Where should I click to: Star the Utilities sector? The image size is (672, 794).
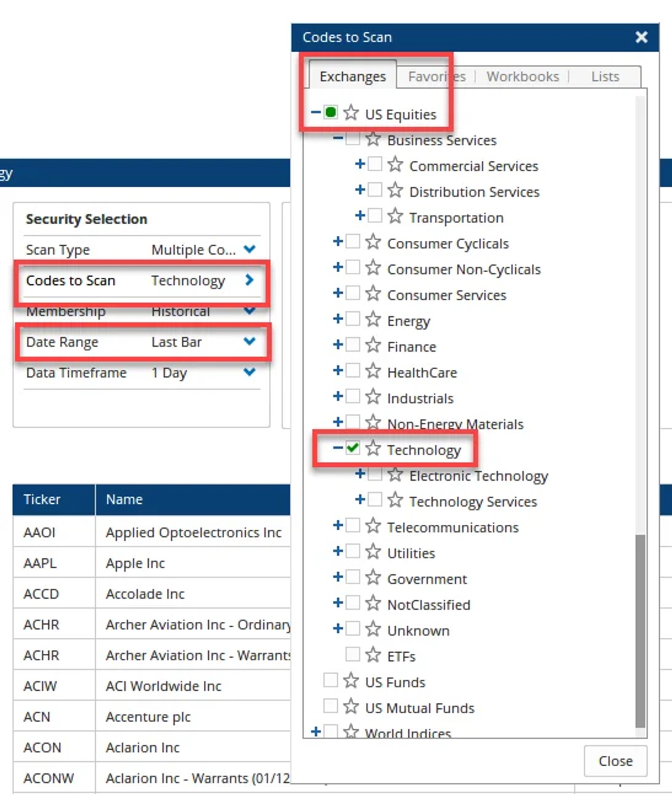pyautogui.click(x=373, y=552)
